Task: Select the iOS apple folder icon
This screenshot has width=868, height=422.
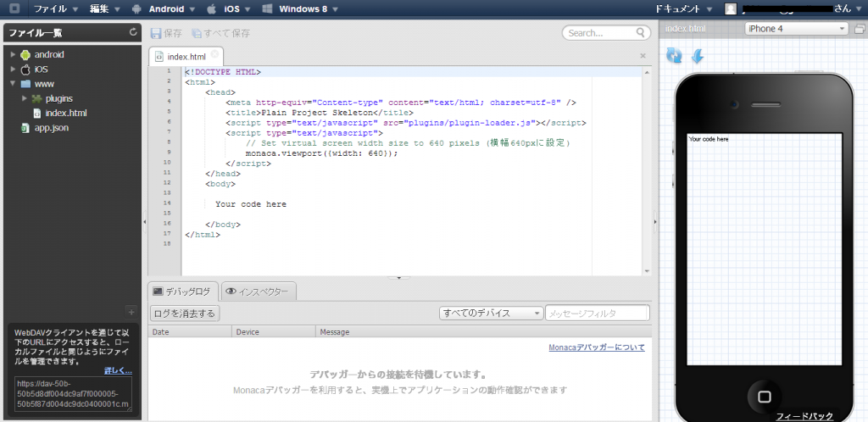Action: point(25,69)
